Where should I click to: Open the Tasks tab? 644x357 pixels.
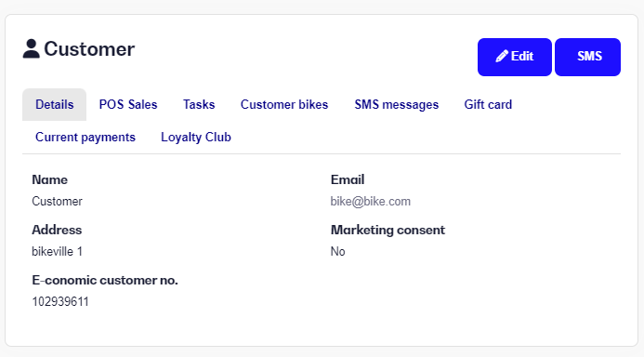199,105
